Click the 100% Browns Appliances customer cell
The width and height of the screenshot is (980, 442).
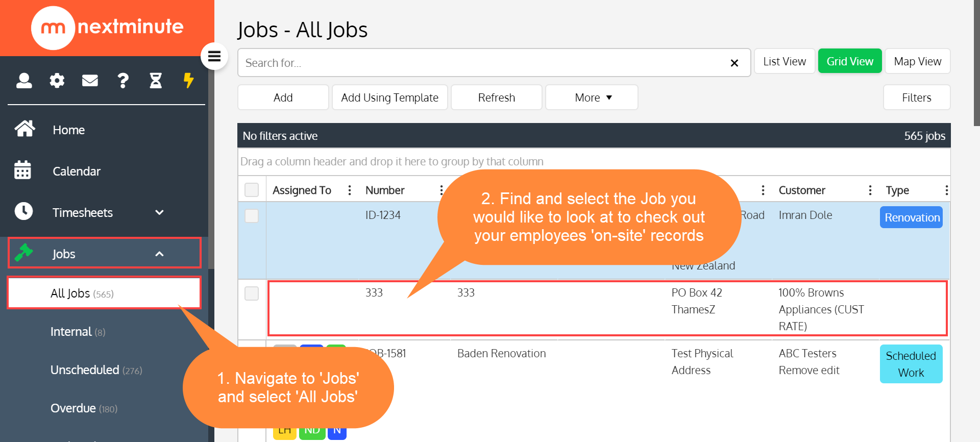click(x=821, y=309)
